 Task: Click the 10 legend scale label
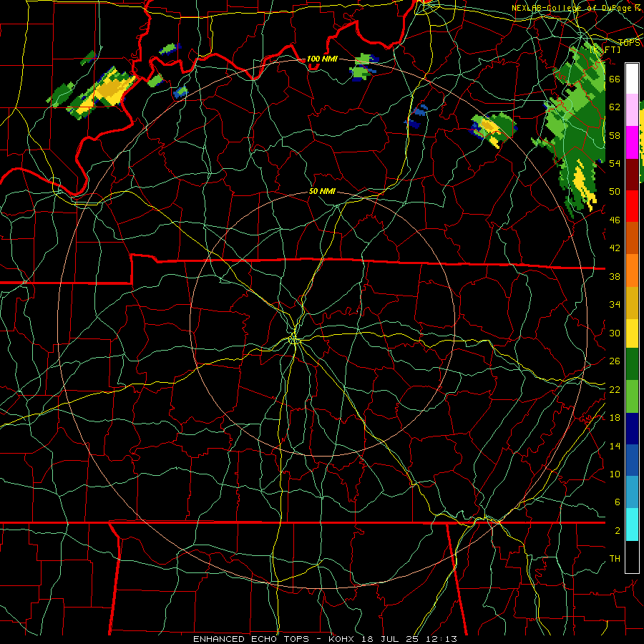click(615, 474)
